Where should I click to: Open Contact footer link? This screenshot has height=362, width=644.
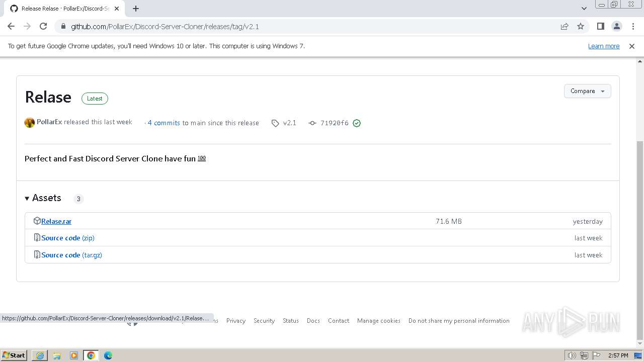coord(339,321)
